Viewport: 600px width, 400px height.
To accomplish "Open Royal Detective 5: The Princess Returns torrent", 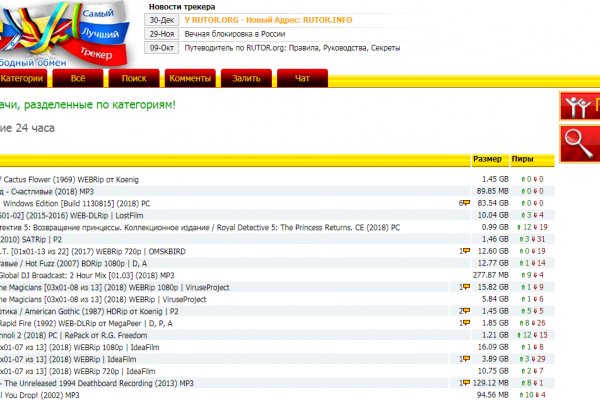I will (200, 227).
